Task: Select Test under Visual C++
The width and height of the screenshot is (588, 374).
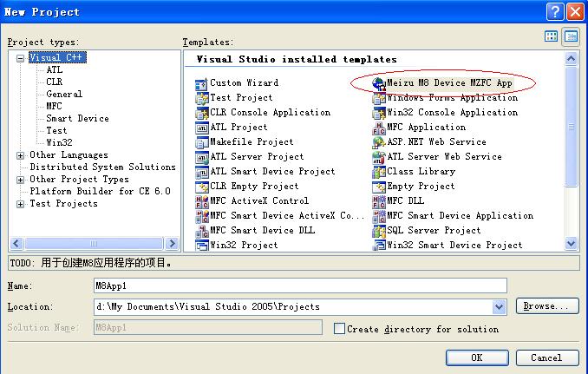Action: (56, 130)
